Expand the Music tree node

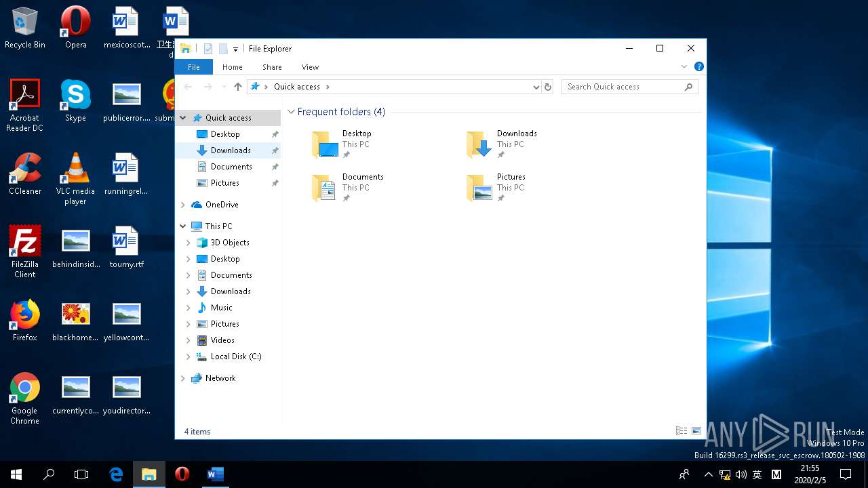(x=188, y=308)
